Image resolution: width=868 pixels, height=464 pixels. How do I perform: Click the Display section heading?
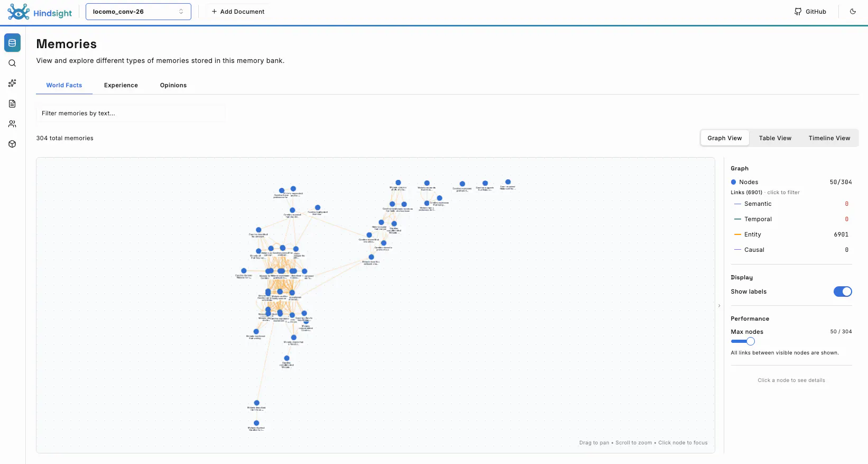point(742,277)
